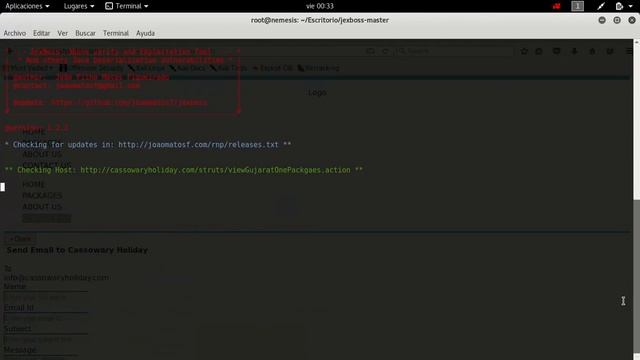Click the cassowaryholiday.com Checking Host URL

pos(215,170)
